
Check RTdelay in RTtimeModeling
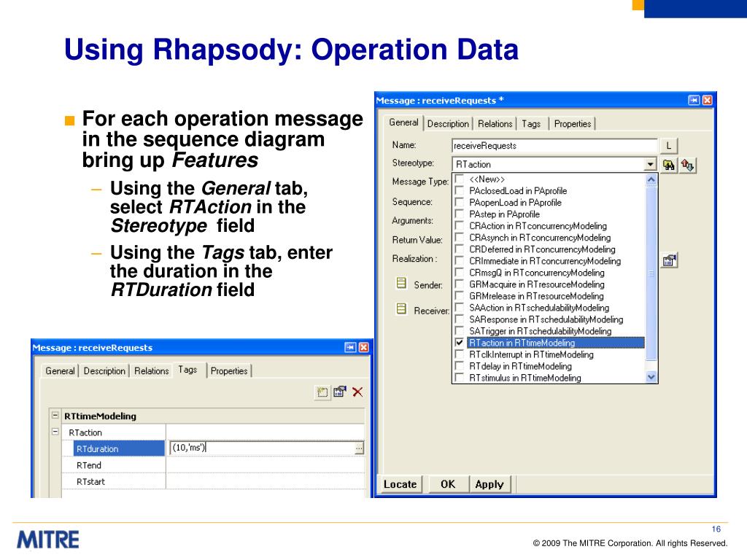[x=460, y=366]
